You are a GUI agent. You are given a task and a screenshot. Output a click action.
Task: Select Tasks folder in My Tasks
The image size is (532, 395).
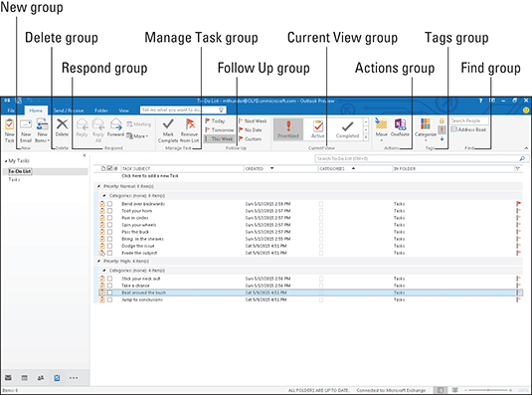(x=14, y=179)
